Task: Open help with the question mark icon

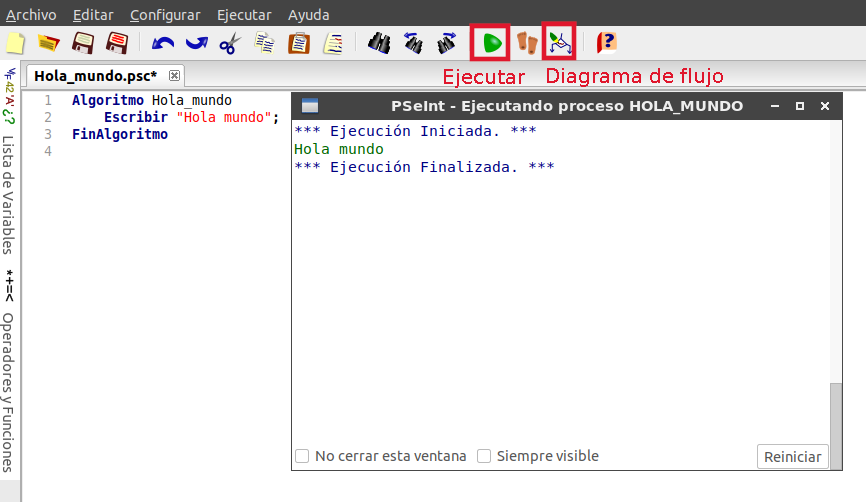Action: click(x=606, y=43)
